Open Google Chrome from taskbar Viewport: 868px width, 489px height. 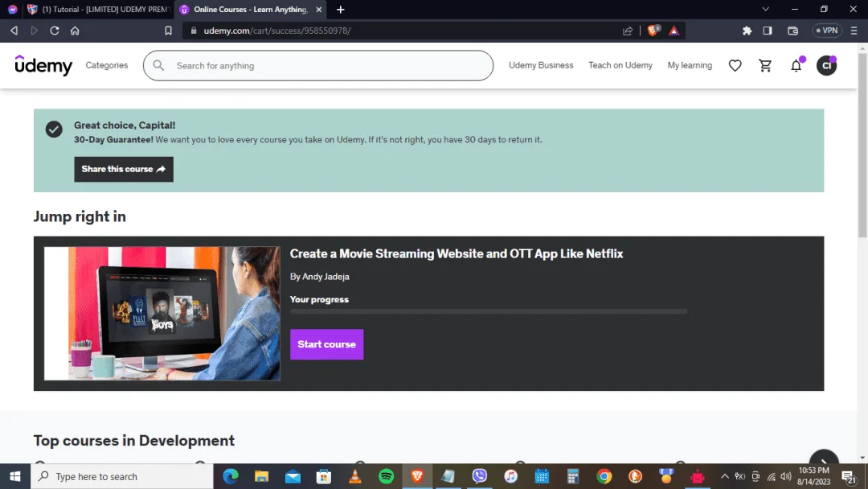(604, 476)
